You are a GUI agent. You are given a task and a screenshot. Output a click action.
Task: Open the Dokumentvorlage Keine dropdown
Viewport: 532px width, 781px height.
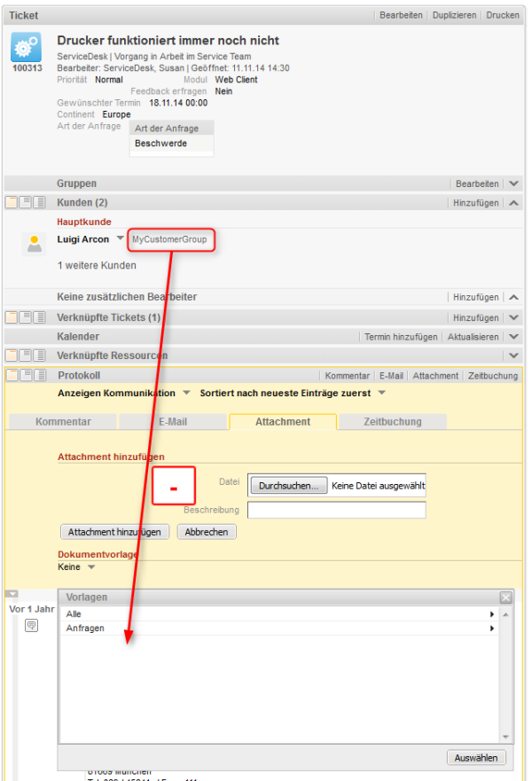pos(91,567)
